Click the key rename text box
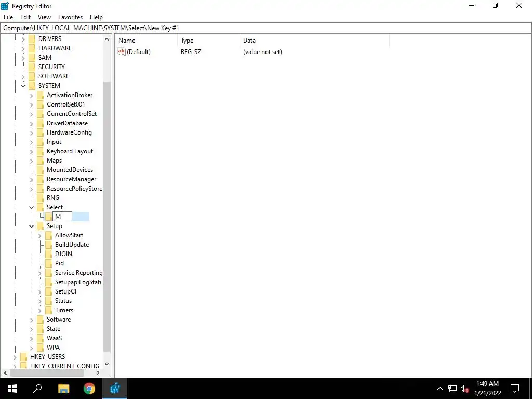Screen dimensions: 532x399 [x=62, y=217]
